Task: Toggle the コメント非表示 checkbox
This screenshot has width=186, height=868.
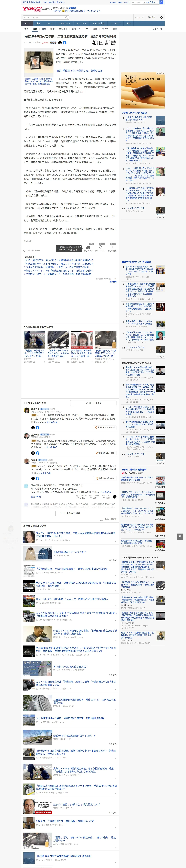Action: tap(102, 519)
